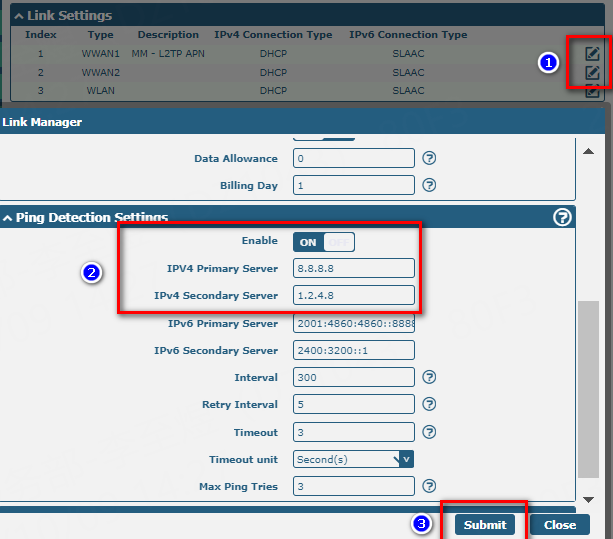Open help for Data Allowance field
The image size is (613, 539).
pos(429,158)
